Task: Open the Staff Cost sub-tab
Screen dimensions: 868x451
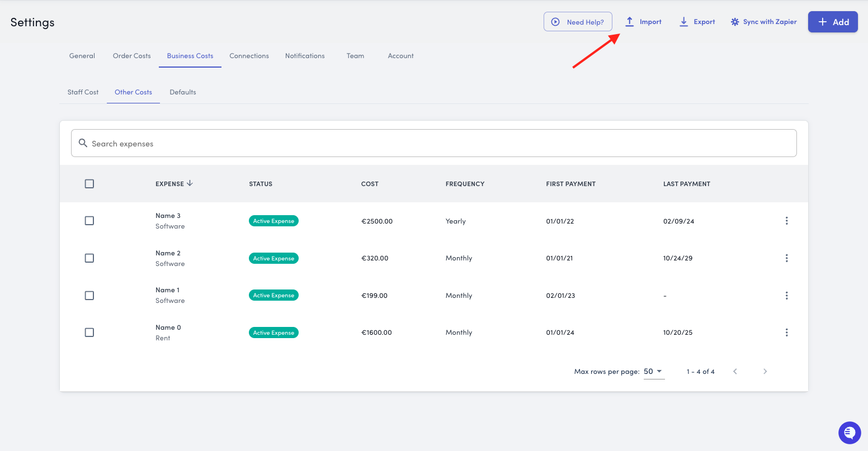Action: pyautogui.click(x=83, y=92)
